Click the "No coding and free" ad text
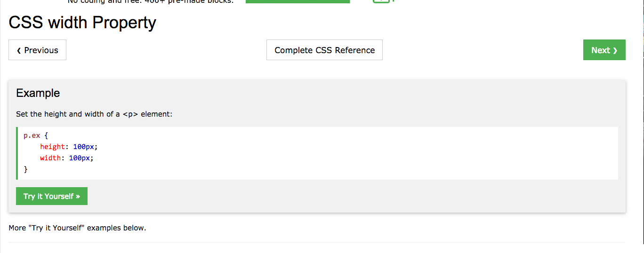The image size is (644, 253). coord(151,1)
